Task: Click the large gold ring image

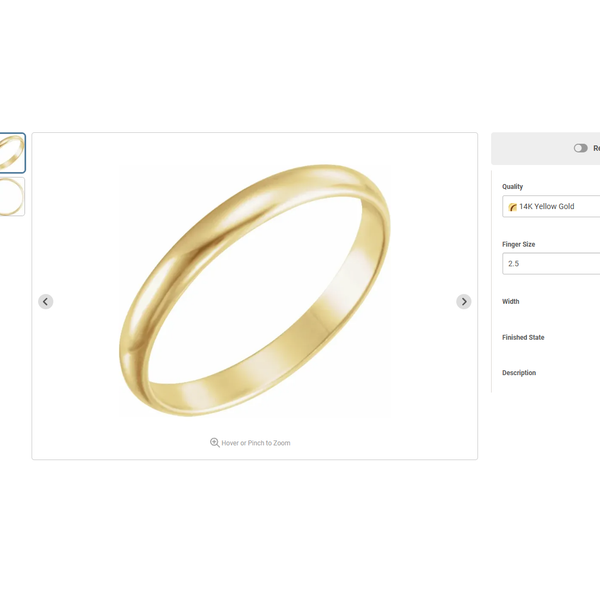Action: [x=255, y=290]
